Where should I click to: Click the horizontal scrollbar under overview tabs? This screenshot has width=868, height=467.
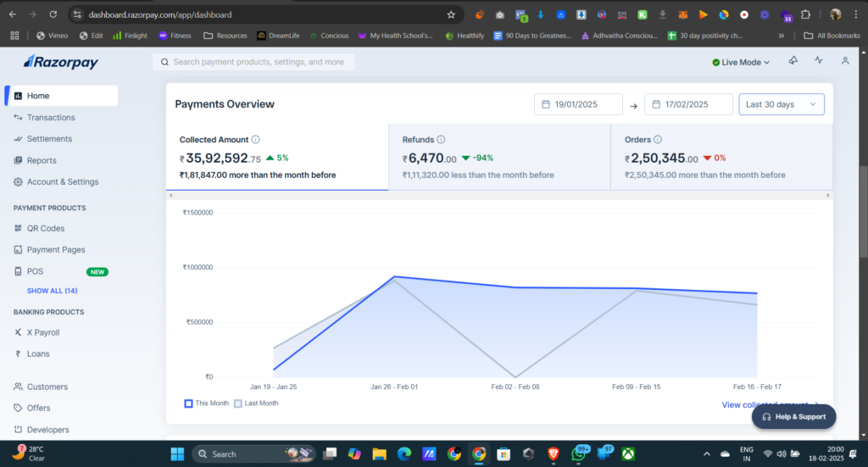pyautogui.click(x=498, y=195)
